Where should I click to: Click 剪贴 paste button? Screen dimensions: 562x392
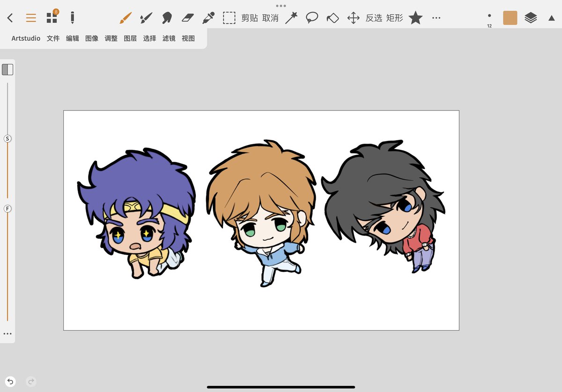pos(250,18)
